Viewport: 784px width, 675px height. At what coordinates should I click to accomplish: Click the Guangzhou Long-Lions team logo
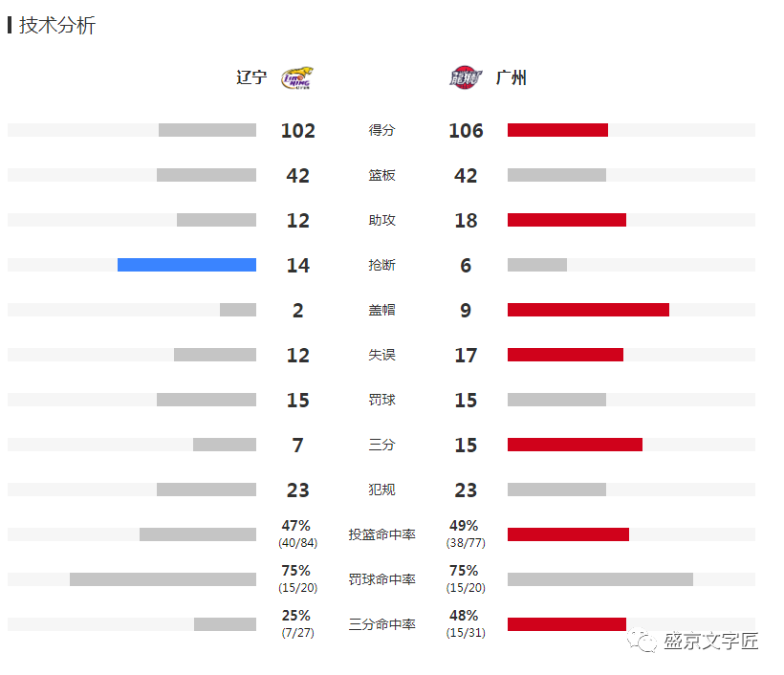point(466,77)
